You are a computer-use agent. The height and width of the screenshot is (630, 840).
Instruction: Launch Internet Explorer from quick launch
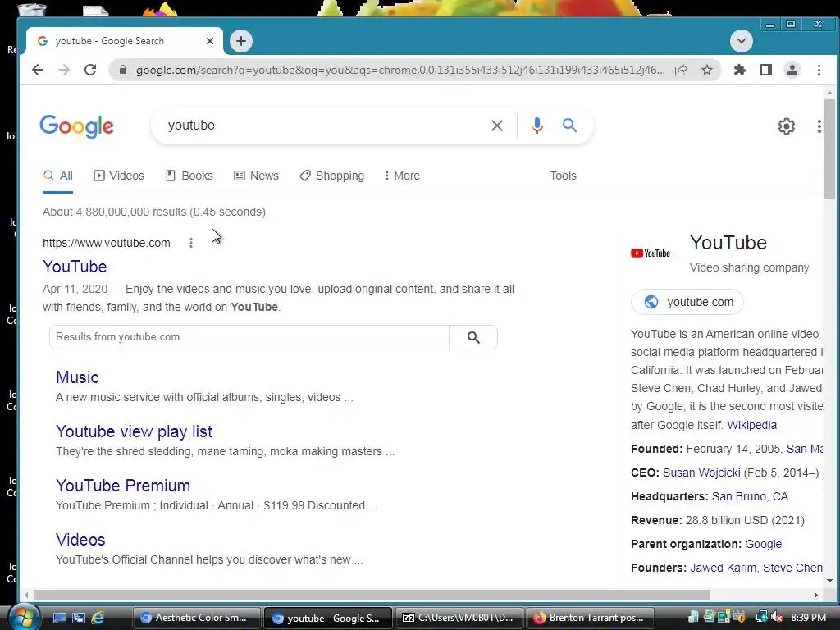[98, 619]
